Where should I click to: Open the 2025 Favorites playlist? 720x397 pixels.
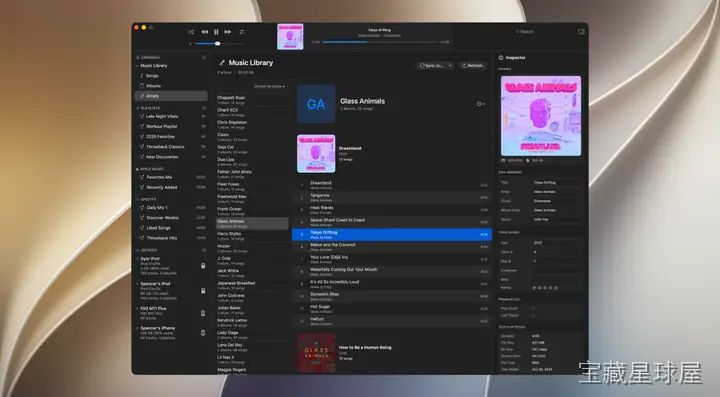click(x=171, y=137)
